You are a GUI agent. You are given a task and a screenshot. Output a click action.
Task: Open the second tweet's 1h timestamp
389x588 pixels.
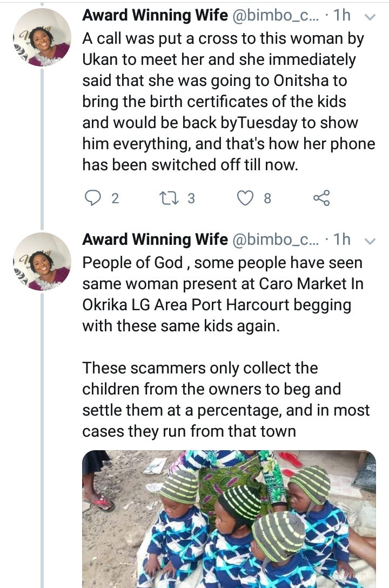point(341,239)
